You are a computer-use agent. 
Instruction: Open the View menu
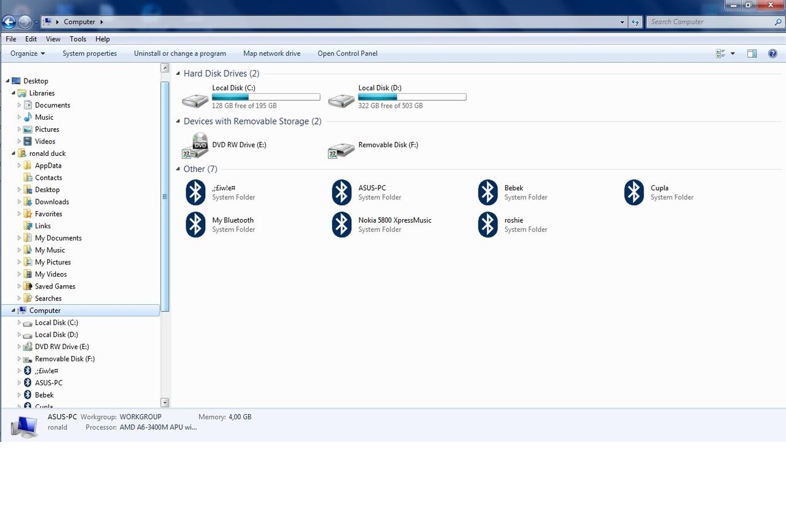point(53,39)
